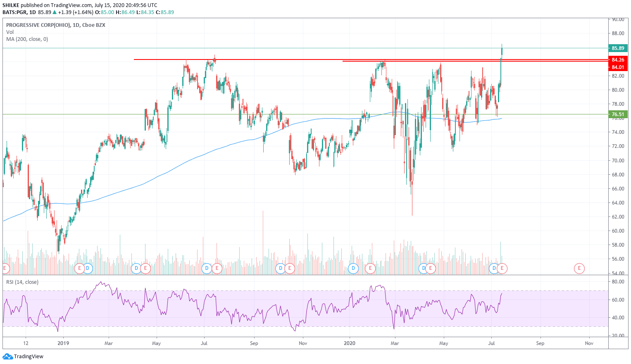This screenshot has height=364, width=631.
Task: Click the 40.00 RSI axis label
Action: 618,318
